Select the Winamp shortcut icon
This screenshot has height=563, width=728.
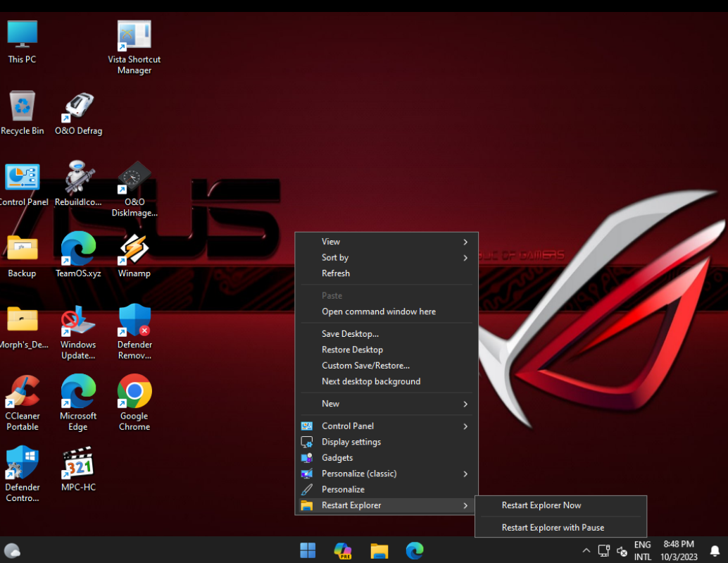[134, 256]
